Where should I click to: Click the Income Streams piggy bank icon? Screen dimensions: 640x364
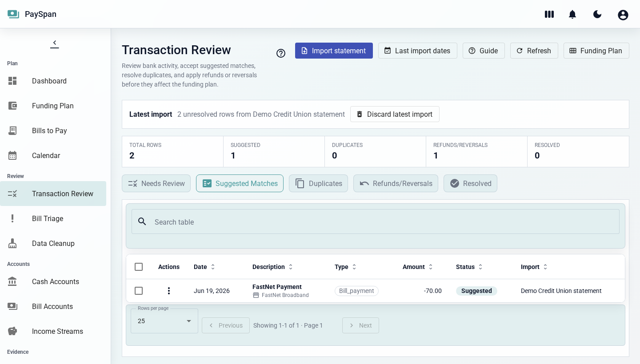[x=12, y=331]
